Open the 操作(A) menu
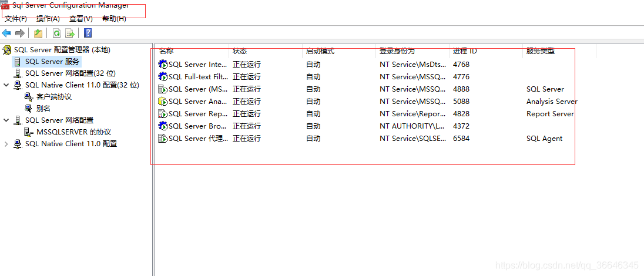644x276 pixels. (48, 18)
